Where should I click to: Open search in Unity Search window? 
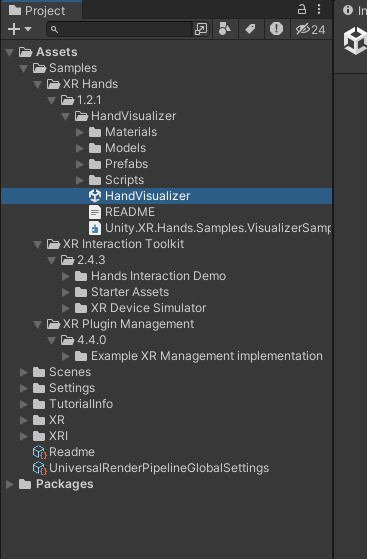tap(201, 29)
